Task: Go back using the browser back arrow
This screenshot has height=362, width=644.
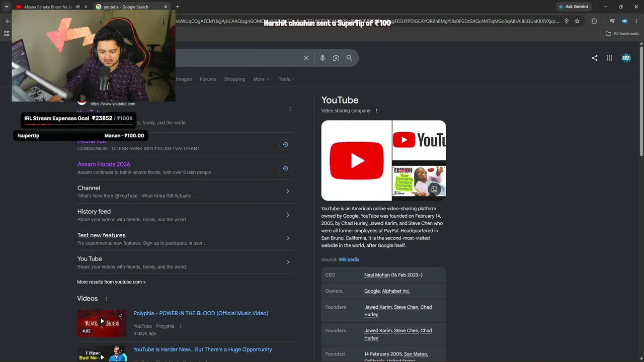Action: (x=7, y=21)
